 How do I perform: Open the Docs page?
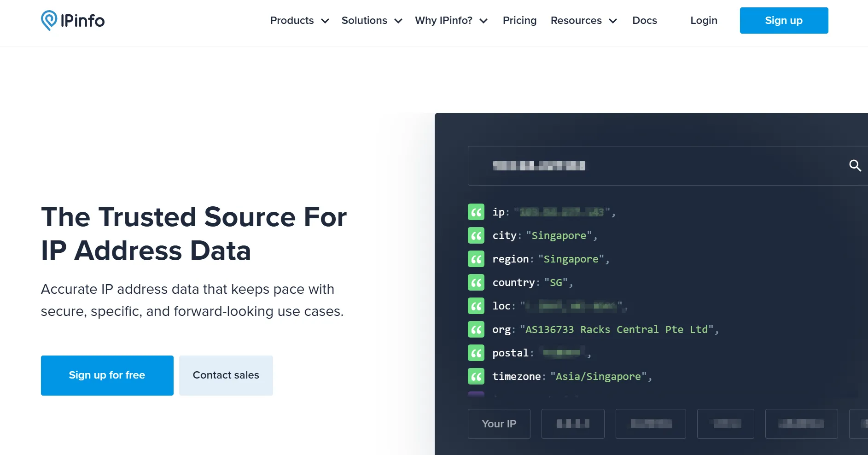(x=644, y=21)
